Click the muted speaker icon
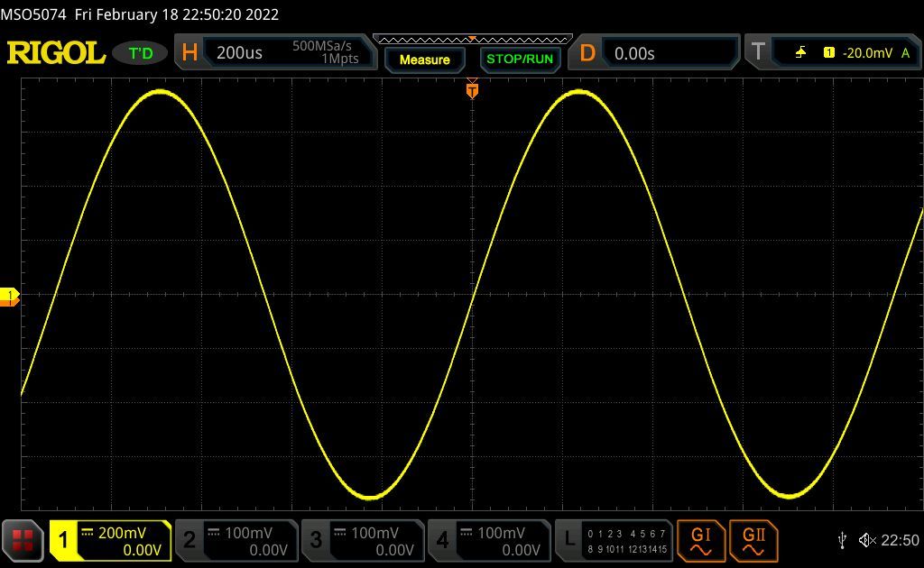The image size is (924, 568). coord(867,540)
